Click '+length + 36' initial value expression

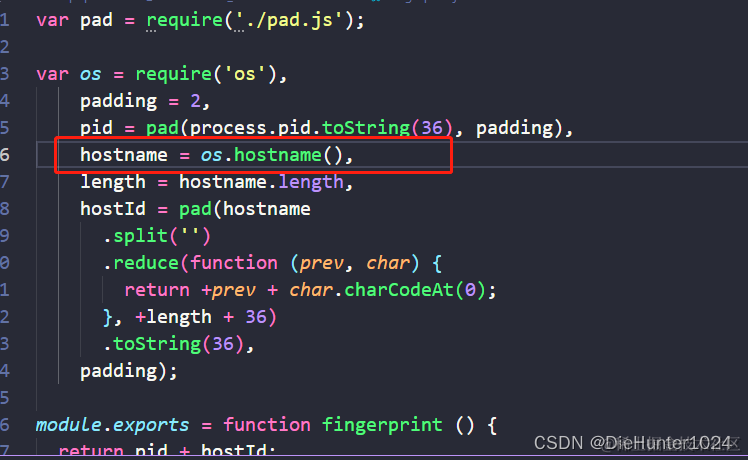click(201, 317)
